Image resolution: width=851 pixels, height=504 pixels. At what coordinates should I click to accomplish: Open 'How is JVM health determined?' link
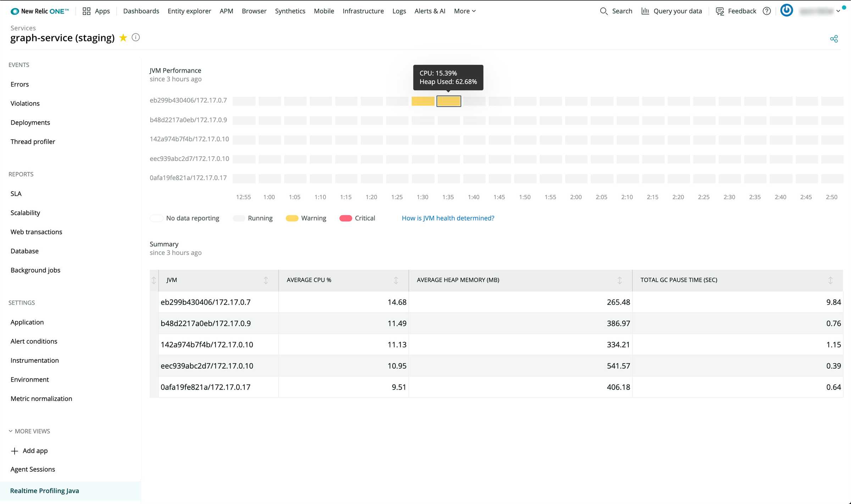click(448, 218)
